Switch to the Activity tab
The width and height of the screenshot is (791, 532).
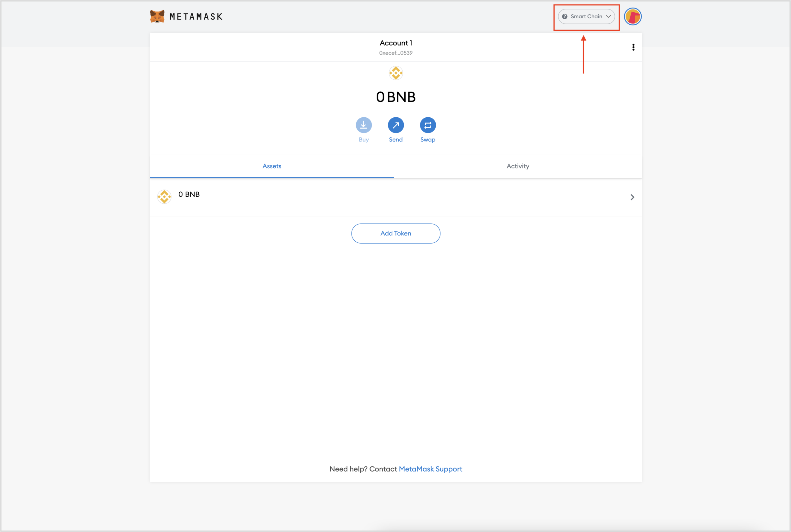click(518, 166)
